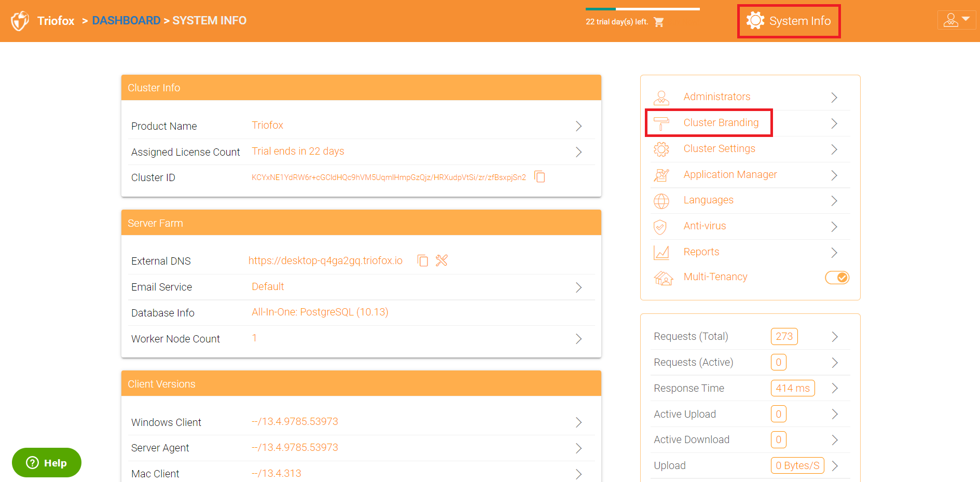
Task: Click the Triofox shield logo icon
Action: coord(20,21)
